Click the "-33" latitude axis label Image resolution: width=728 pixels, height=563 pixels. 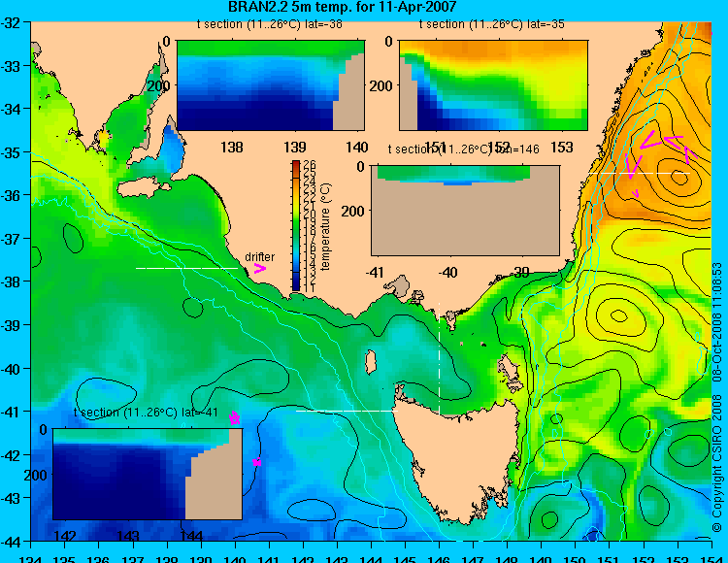click(11, 66)
